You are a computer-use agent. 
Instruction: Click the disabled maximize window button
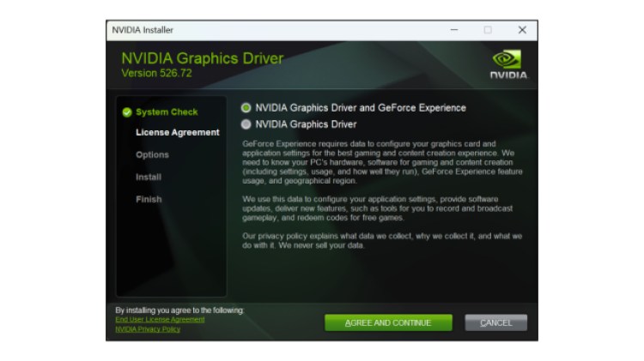(x=488, y=30)
